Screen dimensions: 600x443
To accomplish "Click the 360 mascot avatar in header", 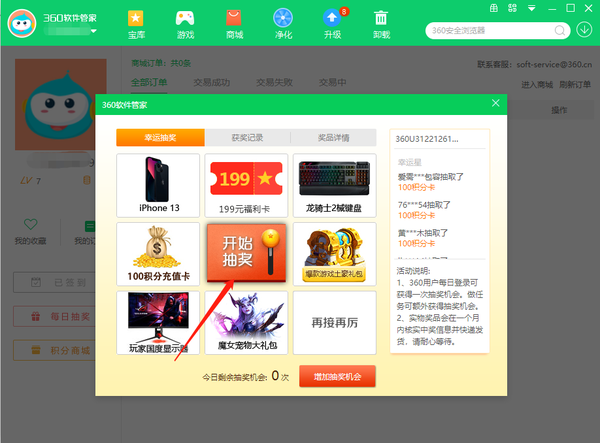I will coord(22,24).
